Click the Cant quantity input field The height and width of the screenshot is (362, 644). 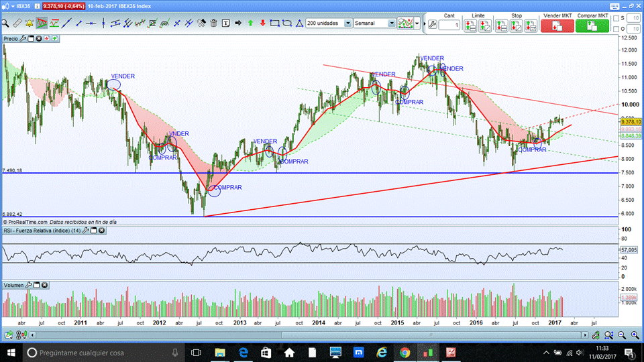coord(449,25)
